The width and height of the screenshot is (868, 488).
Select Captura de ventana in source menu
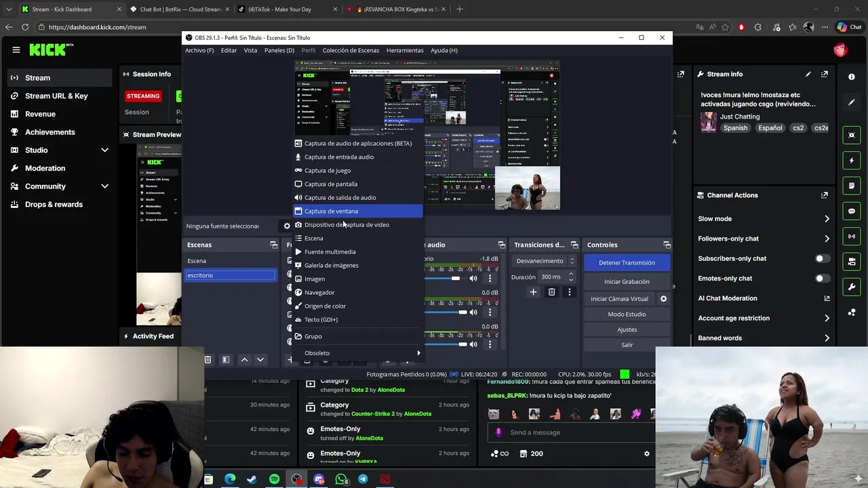pyautogui.click(x=357, y=211)
